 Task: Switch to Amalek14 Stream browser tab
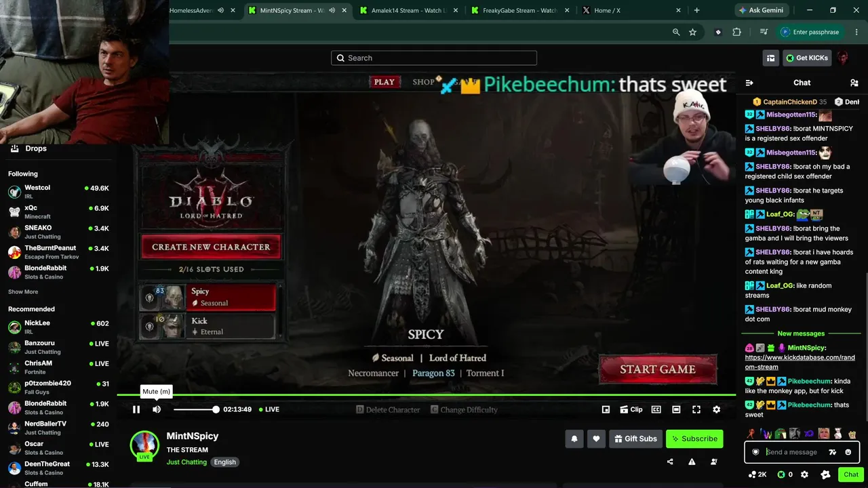[409, 10]
